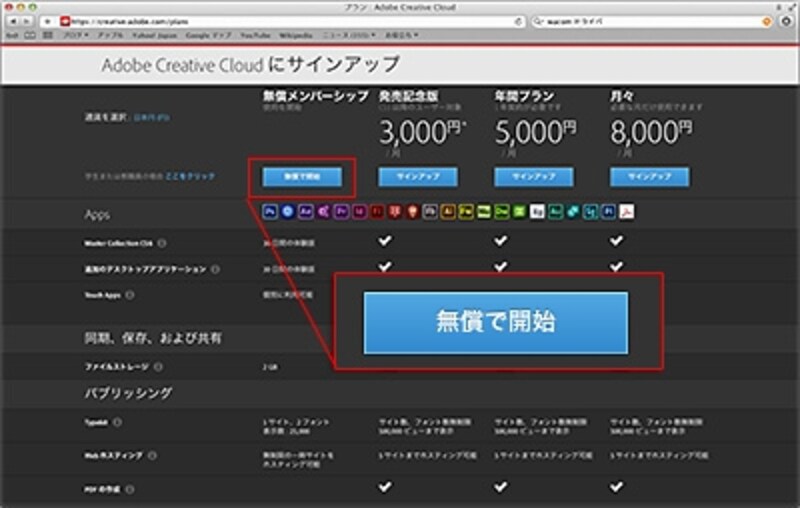Click the blue circle app icon beside Photoshop
Image resolution: width=800 pixels, height=508 pixels.
coord(288,211)
